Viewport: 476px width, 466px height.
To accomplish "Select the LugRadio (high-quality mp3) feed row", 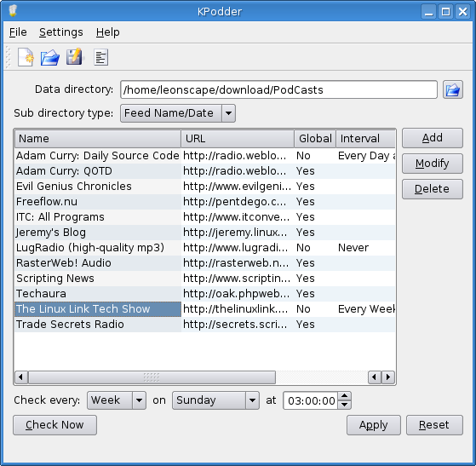I will [x=204, y=248].
